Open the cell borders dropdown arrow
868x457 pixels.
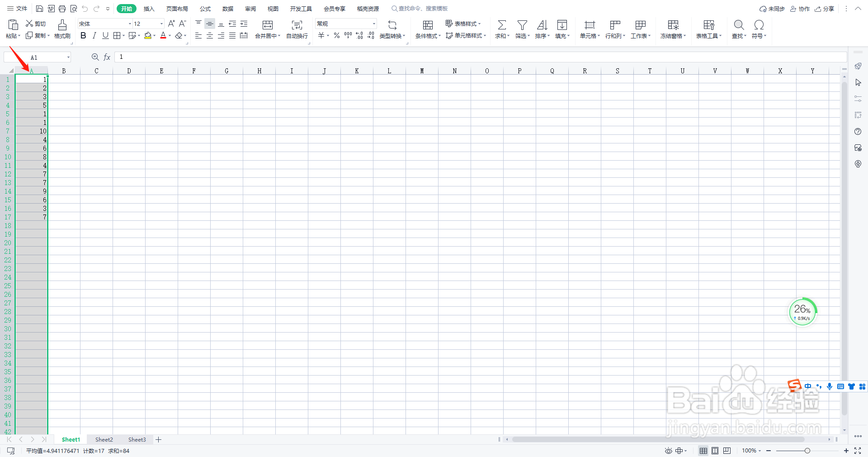(123, 36)
